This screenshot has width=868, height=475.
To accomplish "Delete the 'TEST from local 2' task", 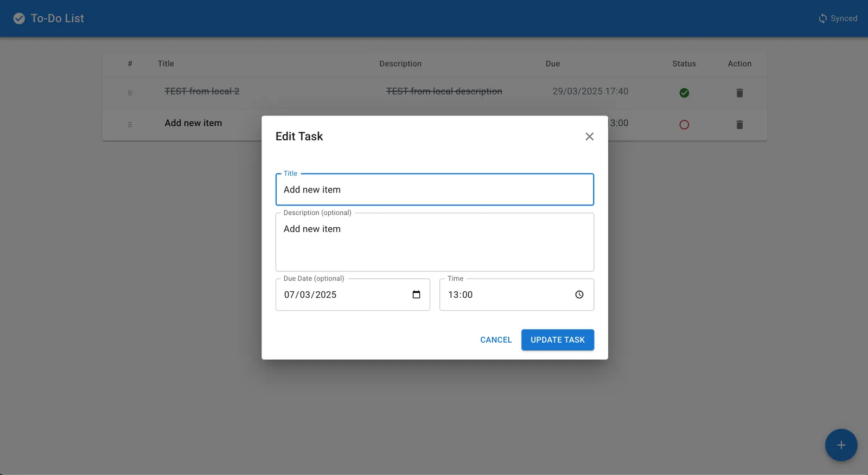I will coord(739,93).
